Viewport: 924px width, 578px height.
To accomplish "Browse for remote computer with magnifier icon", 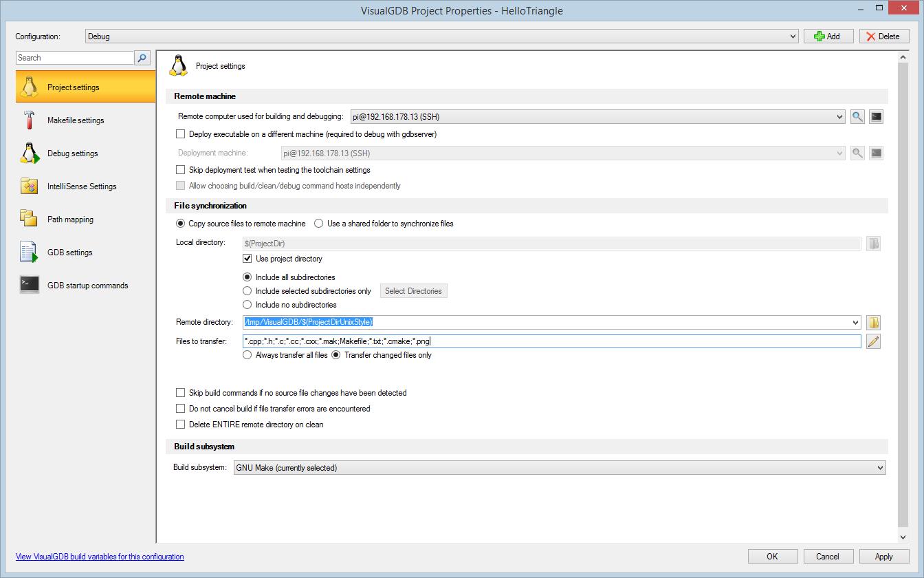I will tap(857, 117).
